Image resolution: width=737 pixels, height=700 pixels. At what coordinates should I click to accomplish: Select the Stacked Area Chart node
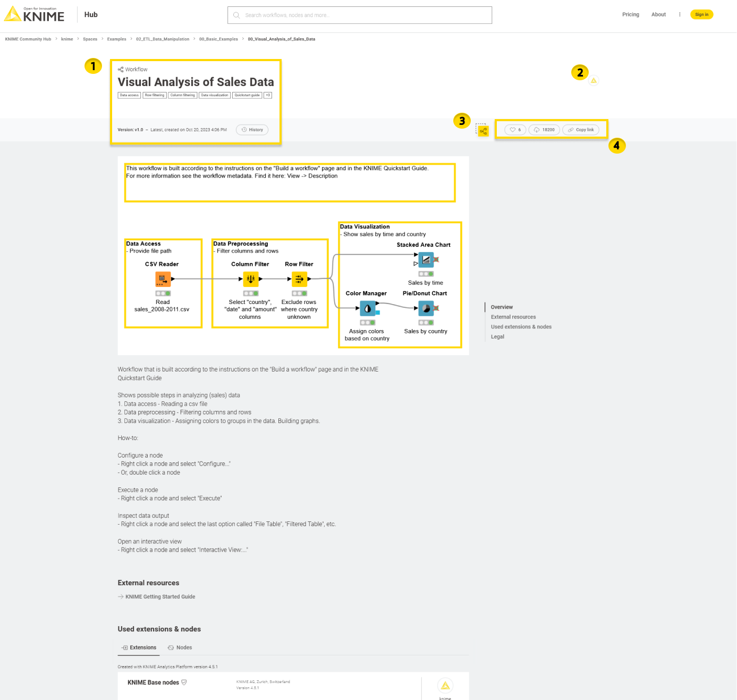tap(426, 259)
